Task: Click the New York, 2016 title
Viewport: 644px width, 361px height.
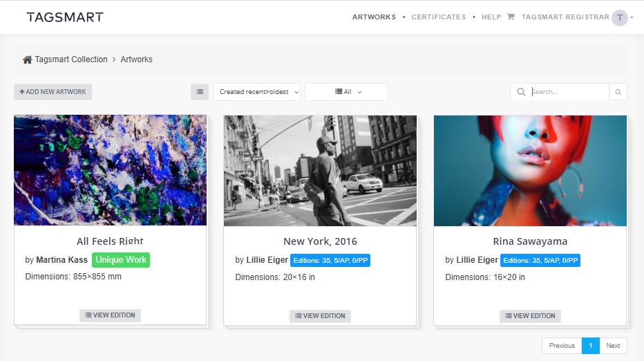Action: pos(321,241)
